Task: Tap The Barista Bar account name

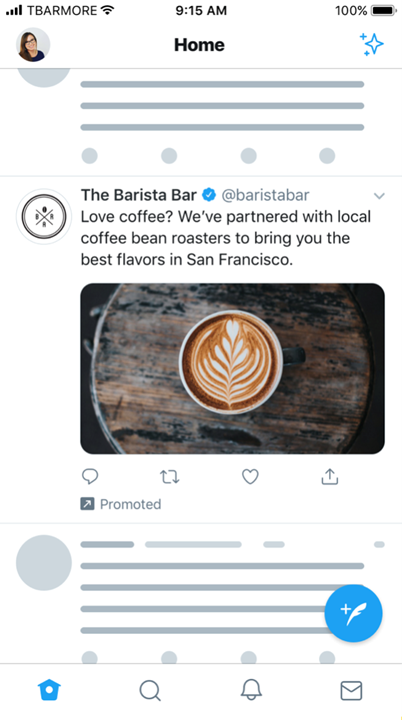Action: [x=139, y=195]
